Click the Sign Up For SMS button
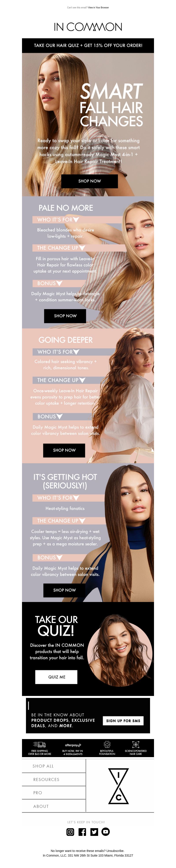 pyautogui.click(x=123, y=720)
